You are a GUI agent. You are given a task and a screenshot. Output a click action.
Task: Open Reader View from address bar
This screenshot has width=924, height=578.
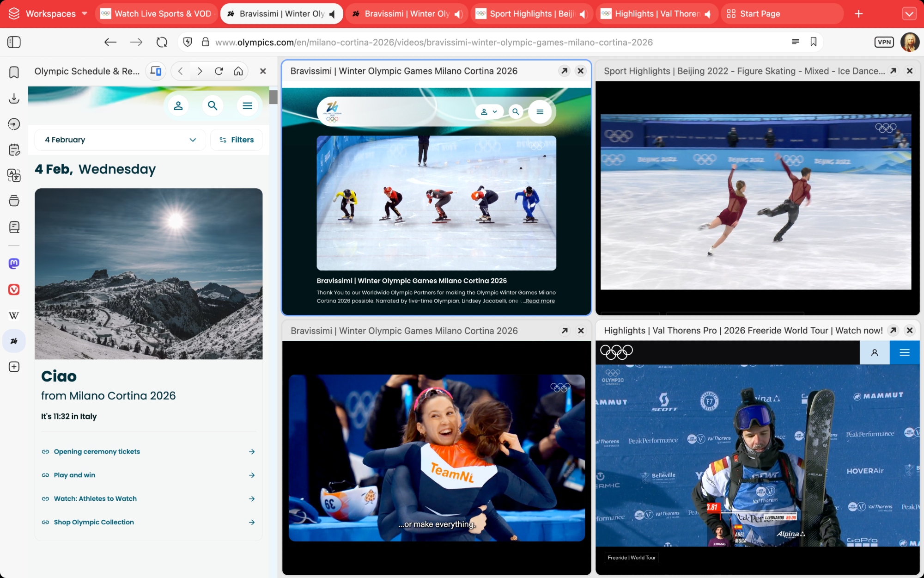795,42
